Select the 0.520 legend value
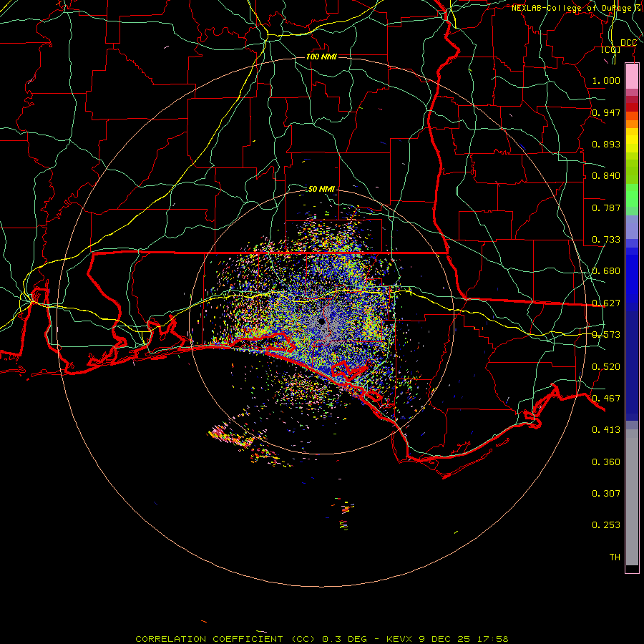 point(606,367)
